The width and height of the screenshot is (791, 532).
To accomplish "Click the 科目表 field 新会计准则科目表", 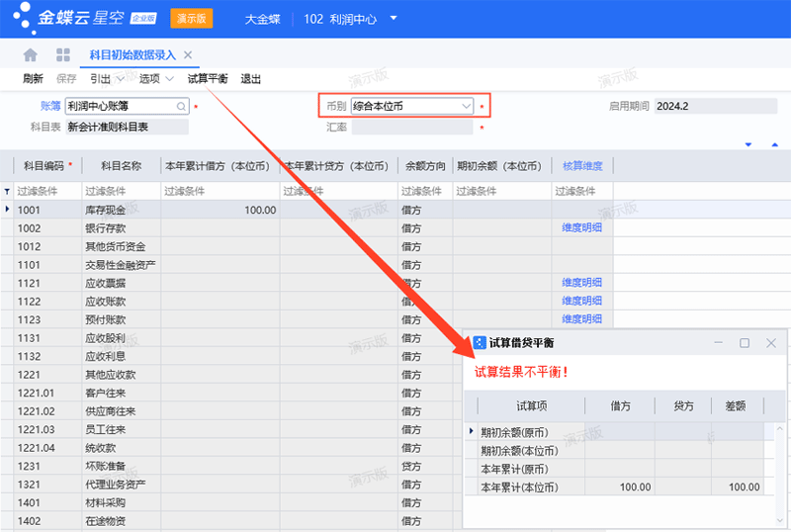I will [x=128, y=128].
